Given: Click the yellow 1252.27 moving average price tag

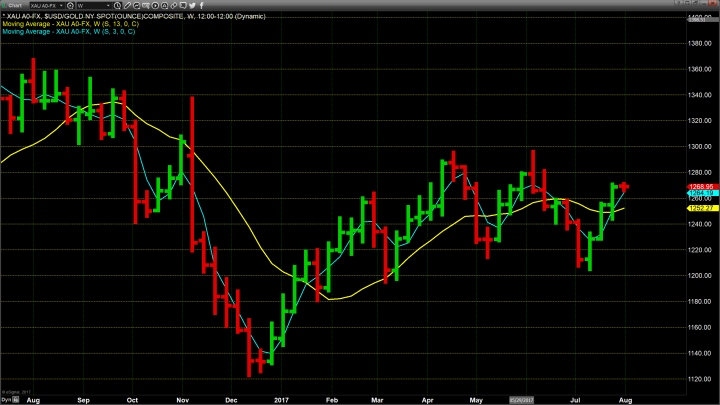Looking at the screenshot, I should click(x=700, y=208).
